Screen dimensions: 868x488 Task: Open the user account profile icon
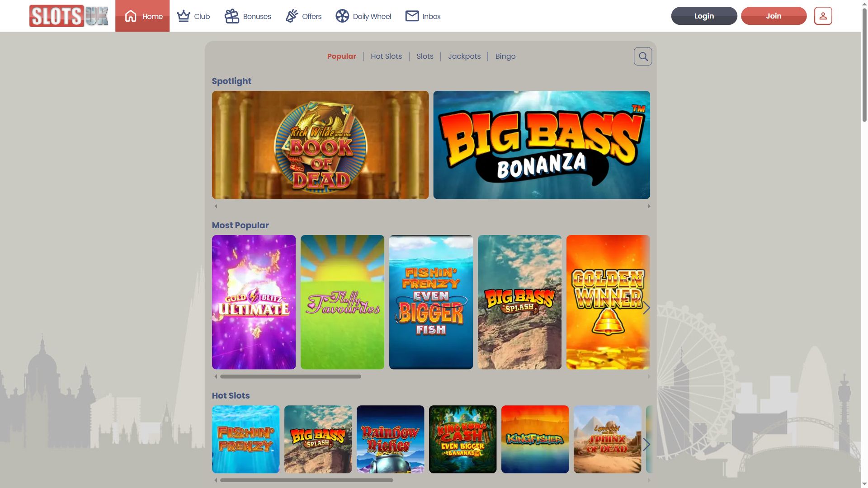(823, 16)
